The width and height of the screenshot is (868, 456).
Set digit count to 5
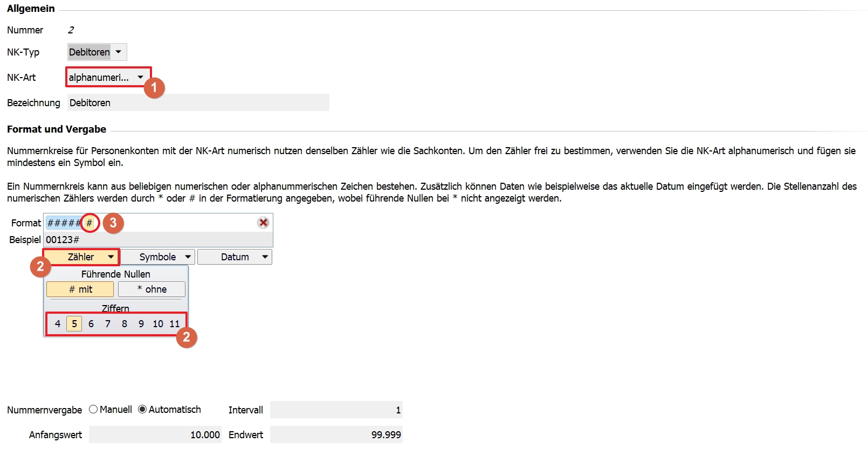tap(74, 324)
